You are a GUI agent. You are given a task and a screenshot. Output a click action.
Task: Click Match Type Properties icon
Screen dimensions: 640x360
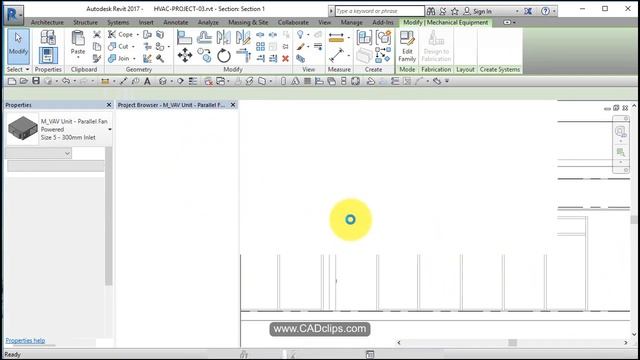point(97,58)
